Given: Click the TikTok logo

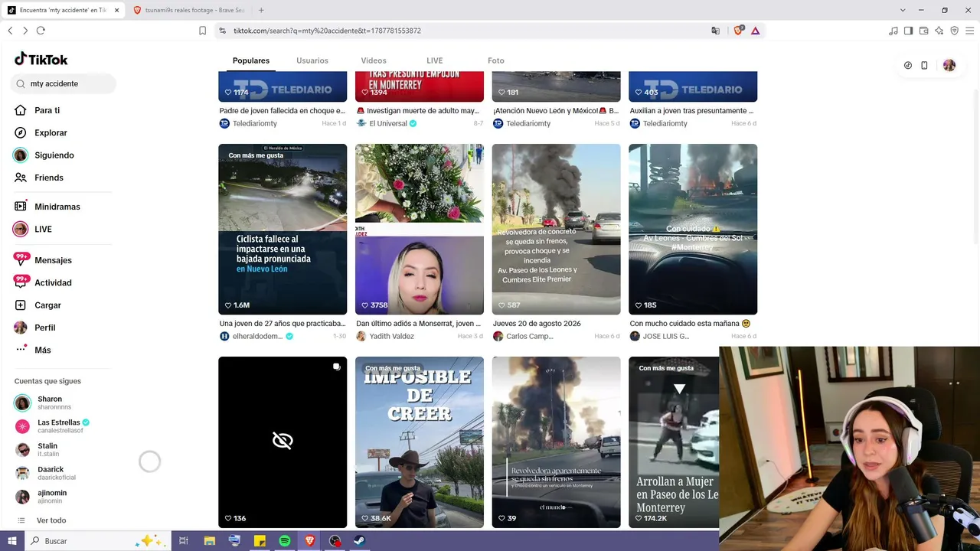Looking at the screenshot, I should pos(41,60).
